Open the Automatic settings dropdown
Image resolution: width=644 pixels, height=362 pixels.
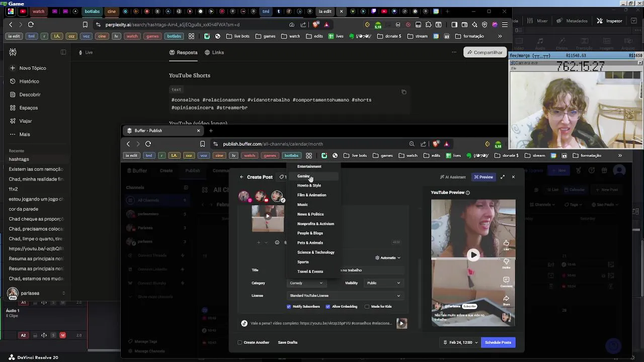(388, 258)
